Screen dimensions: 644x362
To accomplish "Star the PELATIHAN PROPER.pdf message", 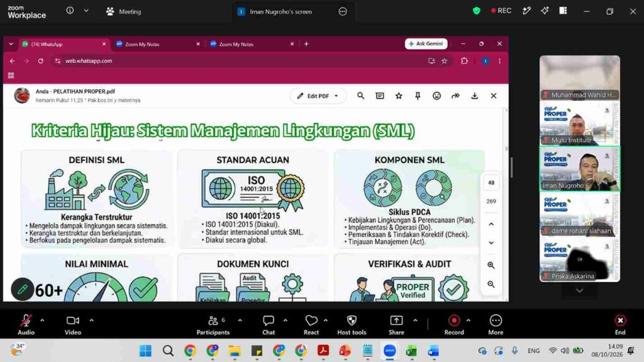I will 399,96.
